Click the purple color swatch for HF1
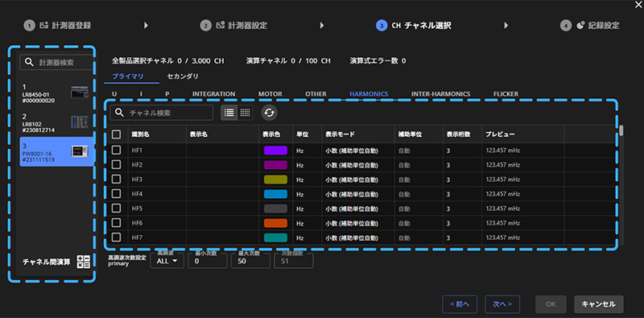Screen dimensions: 644x318 coord(275,151)
